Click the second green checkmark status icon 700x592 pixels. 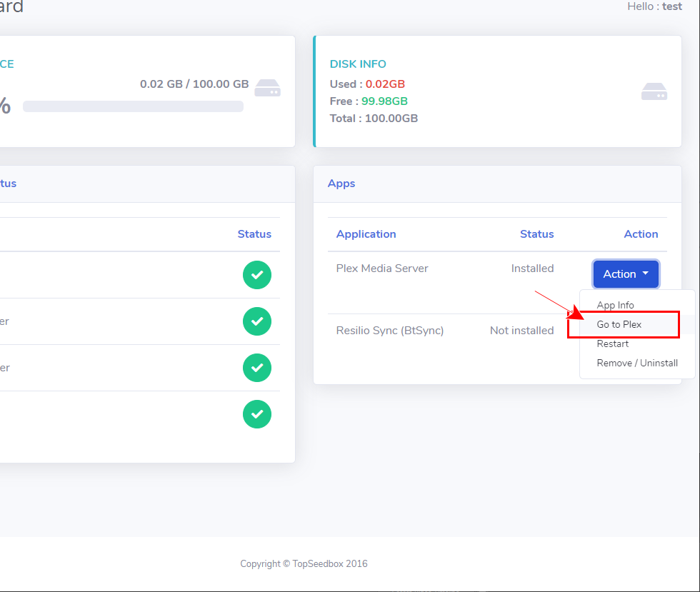pyautogui.click(x=257, y=321)
